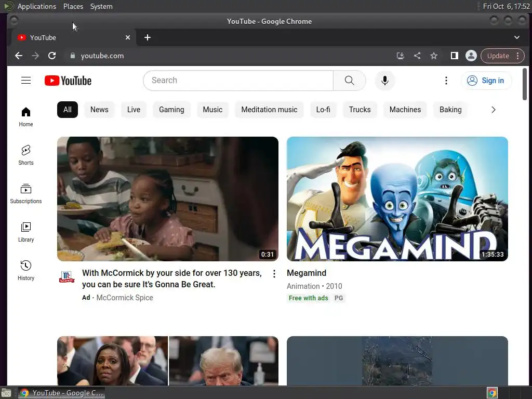
Task: Click the install app icon in address bar
Action: (x=401, y=56)
